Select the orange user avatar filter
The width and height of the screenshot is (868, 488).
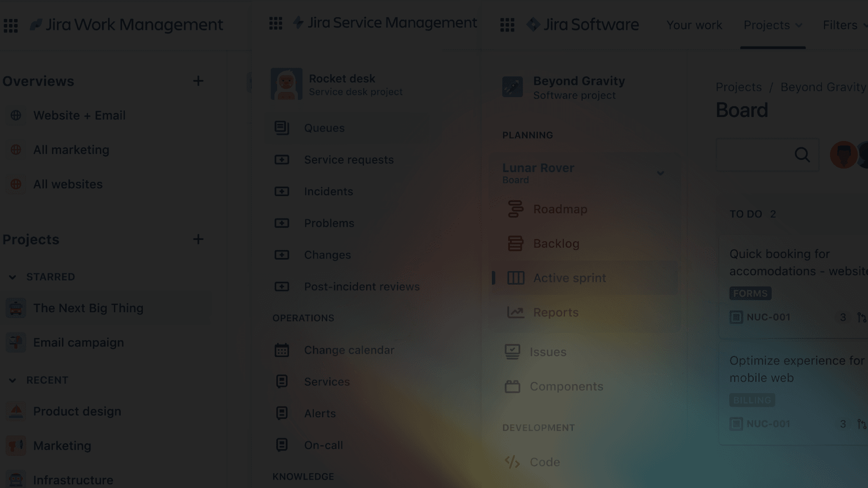[x=844, y=155]
